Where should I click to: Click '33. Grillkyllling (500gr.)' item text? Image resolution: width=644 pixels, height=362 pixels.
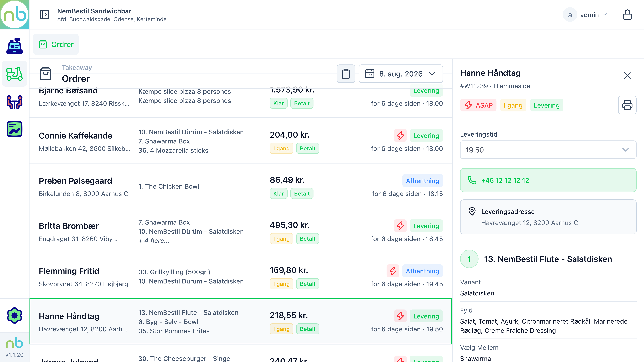click(174, 272)
